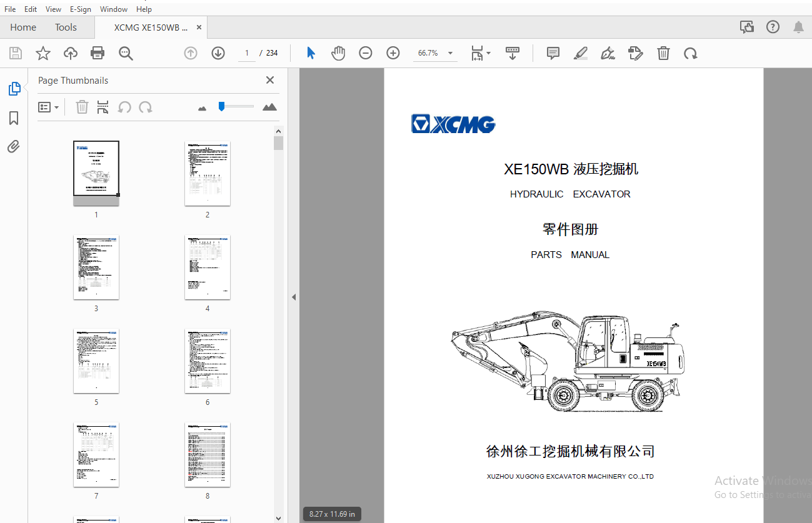Screen dimensions: 812x523
Task: Switch to the Tools tab
Action: (66, 27)
